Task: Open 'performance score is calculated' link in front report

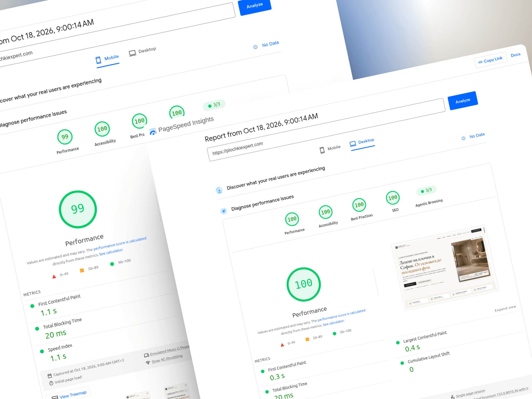Action: tap(341, 315)
